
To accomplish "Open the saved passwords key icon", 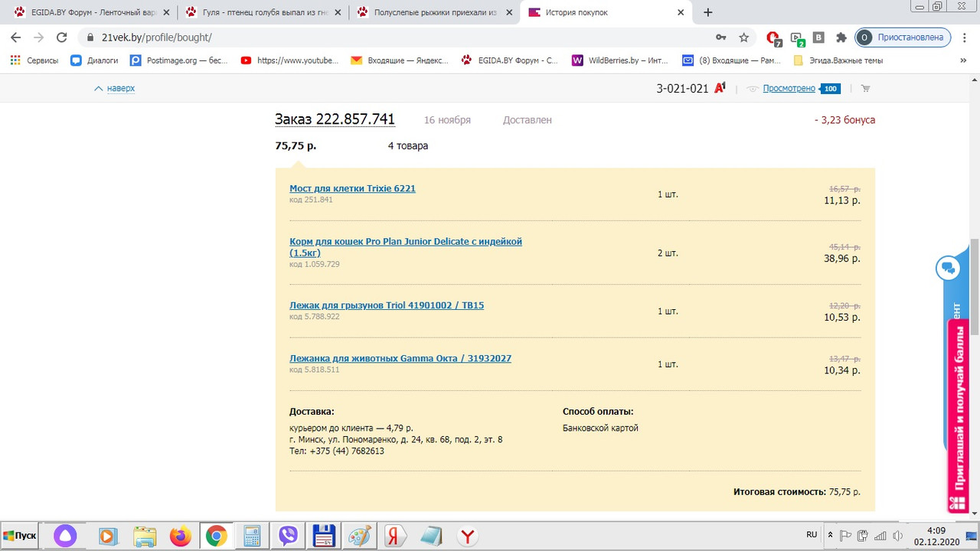I will tap(720, 37).
